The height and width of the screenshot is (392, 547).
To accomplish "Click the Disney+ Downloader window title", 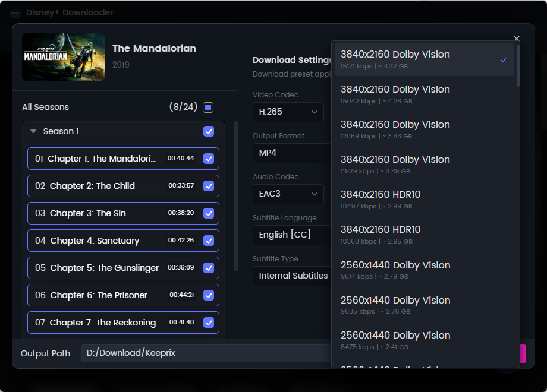I will pos(70,12).
